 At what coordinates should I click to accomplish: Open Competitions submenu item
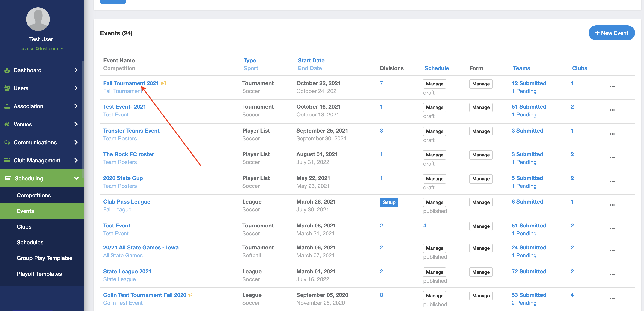tap(42, 195)
